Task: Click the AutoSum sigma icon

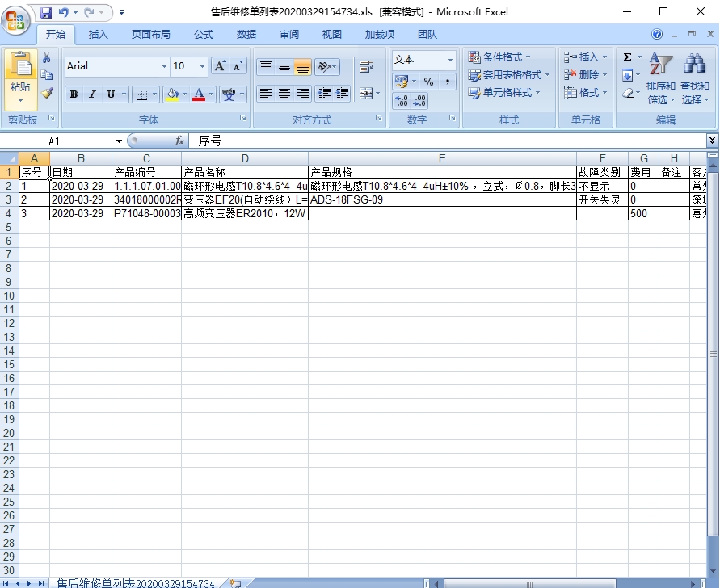Action: coord(628,57)
